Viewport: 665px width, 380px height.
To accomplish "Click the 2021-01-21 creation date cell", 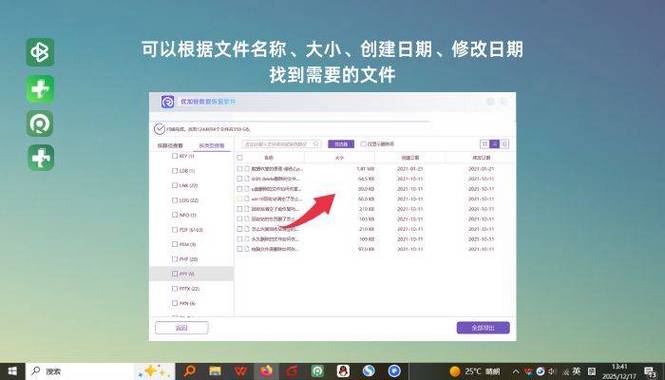I will pyautogui.click(x=410, y=169).
